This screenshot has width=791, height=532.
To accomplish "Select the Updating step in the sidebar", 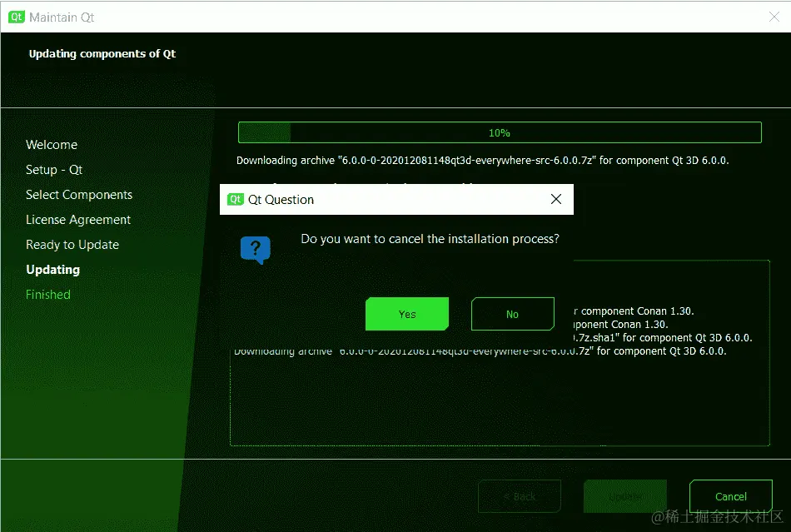I will click(x=53, y=270).
